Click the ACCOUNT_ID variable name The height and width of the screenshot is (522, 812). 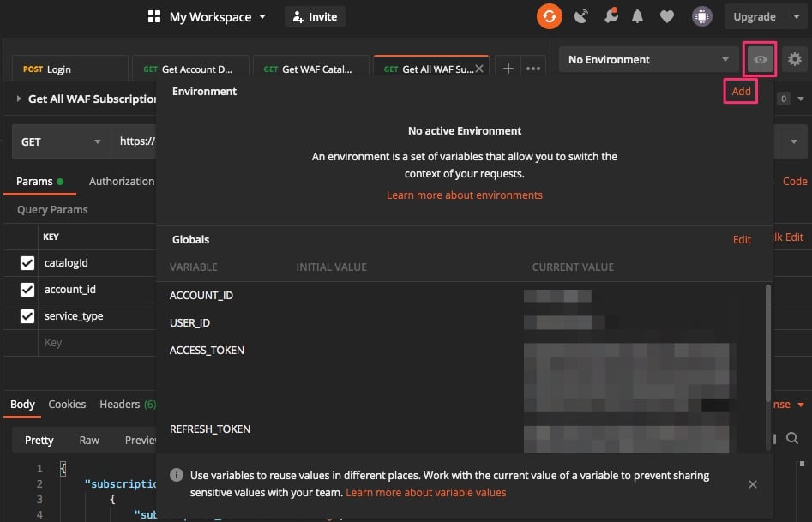point(201,295)
